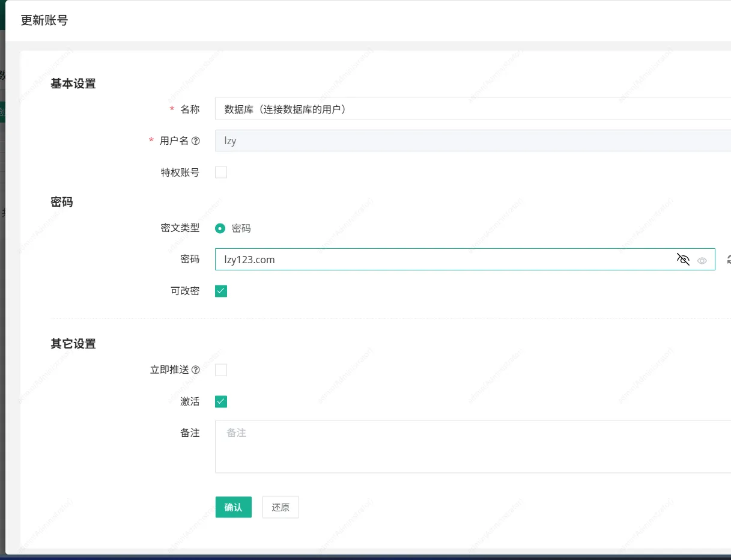
Task: Click the 基本设置 section heading
Action: [73, 84]
